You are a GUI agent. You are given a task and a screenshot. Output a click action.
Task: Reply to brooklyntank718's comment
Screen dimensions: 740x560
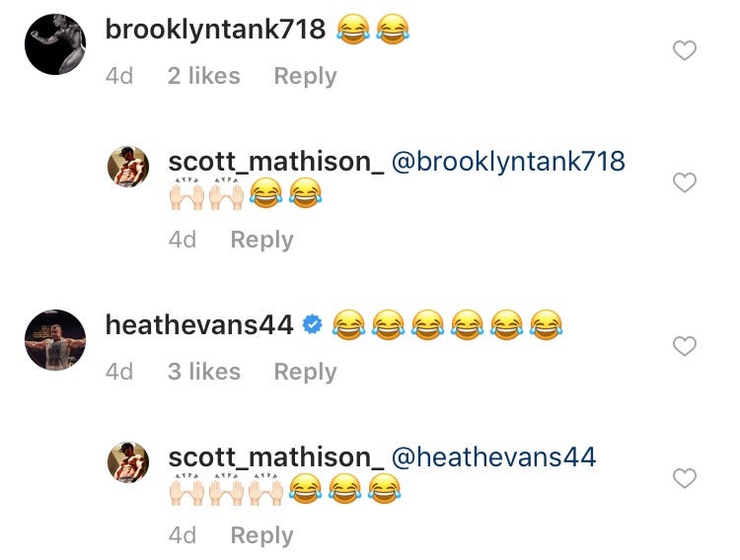coord(305,76)
